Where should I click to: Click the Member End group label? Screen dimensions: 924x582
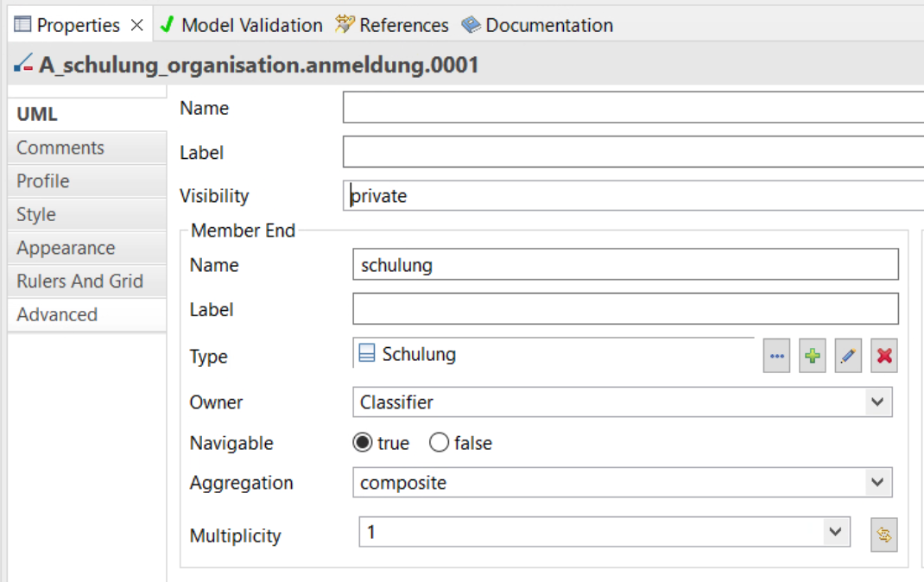pos(243,231)
